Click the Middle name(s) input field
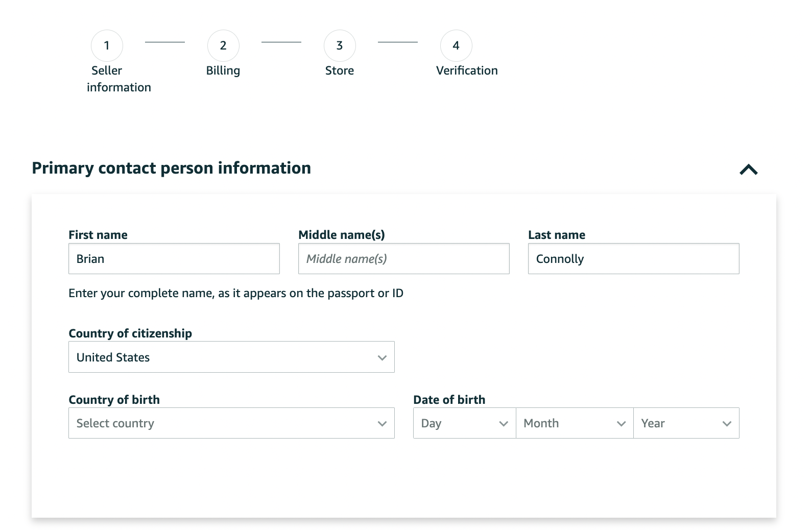This screenshot has width=811, height=532. coord(404,258)
